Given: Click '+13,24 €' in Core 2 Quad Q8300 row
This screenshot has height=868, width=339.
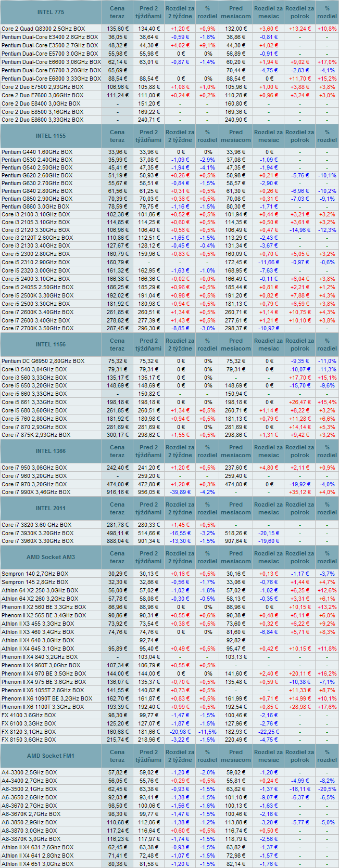Looking at the screenshot, I should [x=300, y=29].
